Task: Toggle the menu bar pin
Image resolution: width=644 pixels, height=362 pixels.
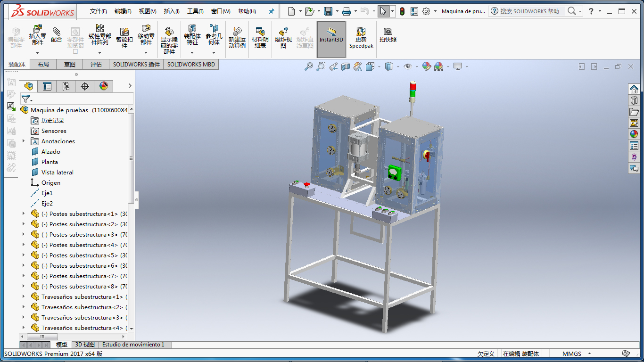Action: (271, 11)
